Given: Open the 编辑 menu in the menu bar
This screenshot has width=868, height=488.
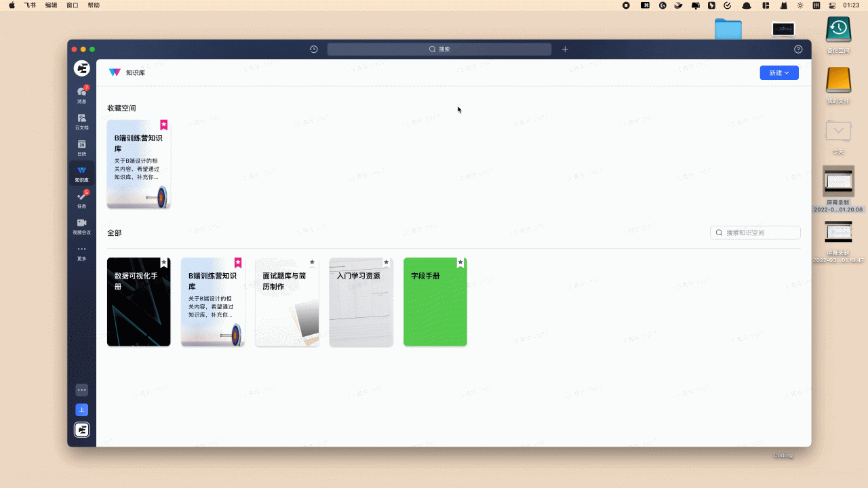Looking at the screenshot, I should coord(51,5).
